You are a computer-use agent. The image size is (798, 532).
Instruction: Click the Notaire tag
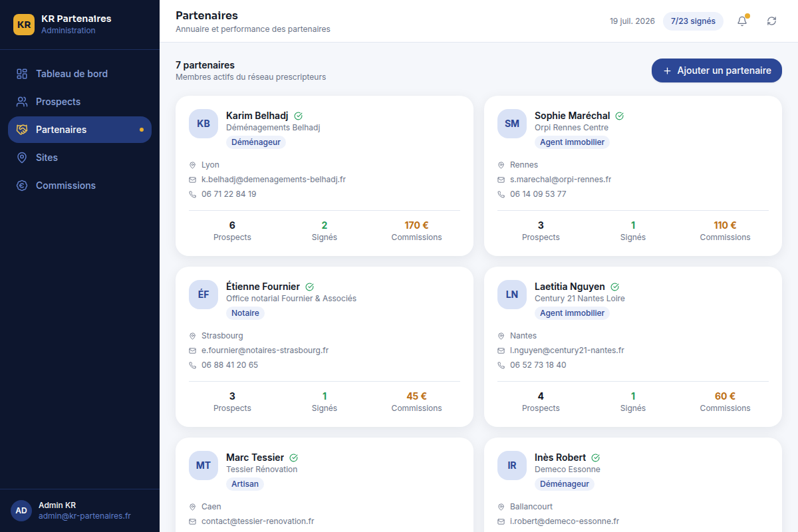click(245, 313)
